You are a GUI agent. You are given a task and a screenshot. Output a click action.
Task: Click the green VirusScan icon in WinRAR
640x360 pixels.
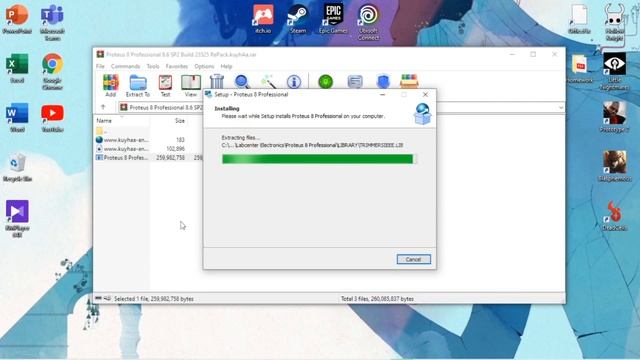[326, 82]
